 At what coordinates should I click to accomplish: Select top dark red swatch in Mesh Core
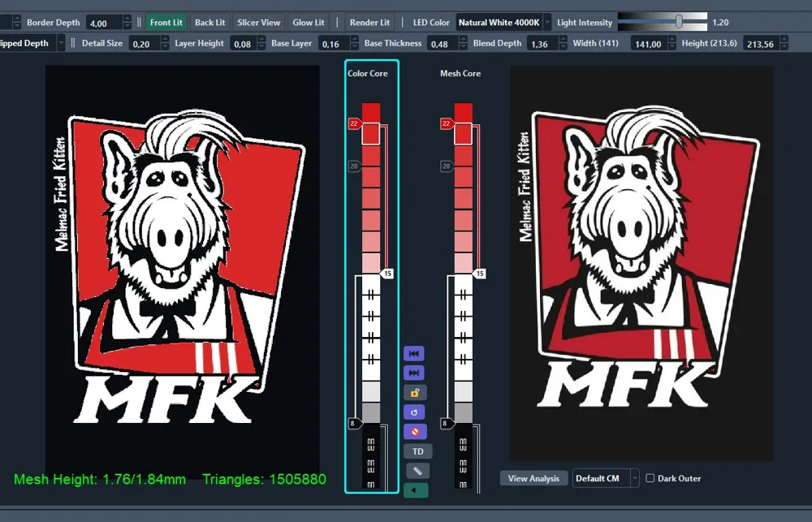tap(463, 113)
